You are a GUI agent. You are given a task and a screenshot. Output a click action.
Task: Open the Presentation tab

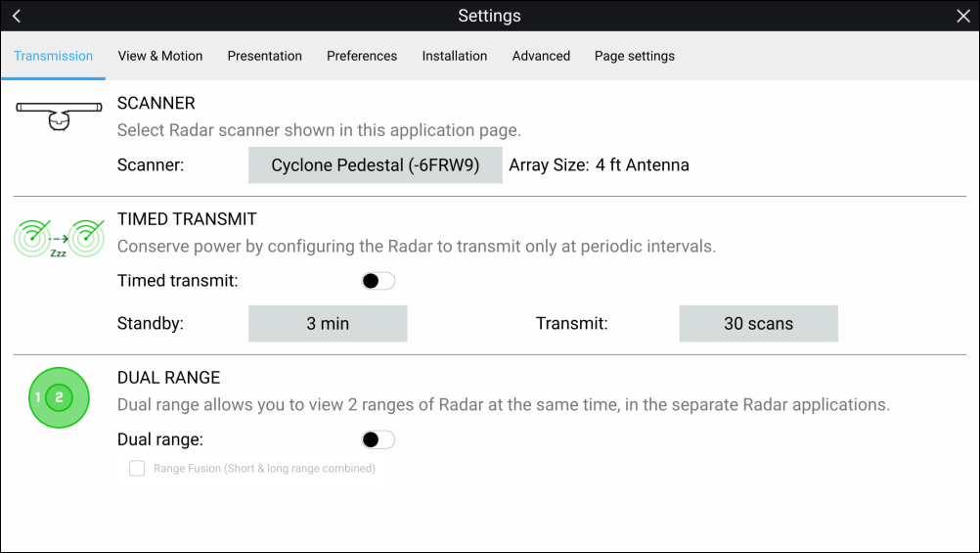click(264, 56)
